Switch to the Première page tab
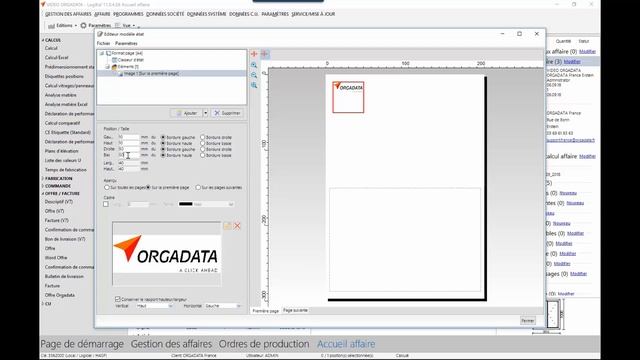640x360 pixels. (x=265, y=311)
